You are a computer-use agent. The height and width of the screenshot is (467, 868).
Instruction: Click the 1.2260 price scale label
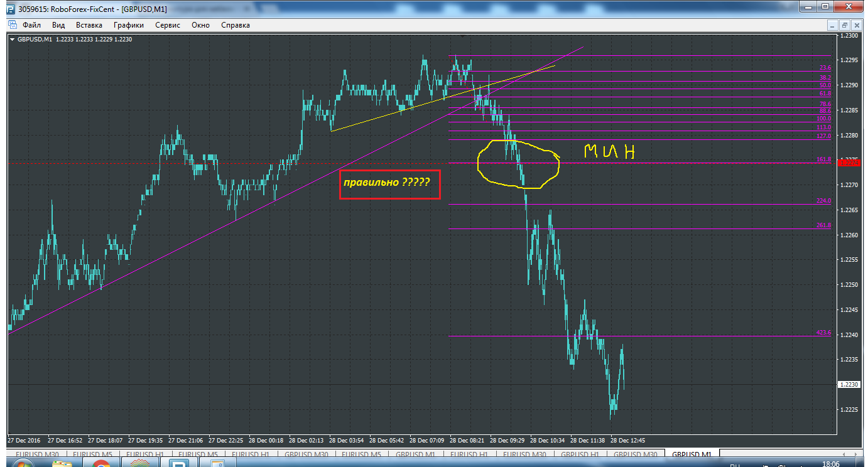click(x=849, y=235)
